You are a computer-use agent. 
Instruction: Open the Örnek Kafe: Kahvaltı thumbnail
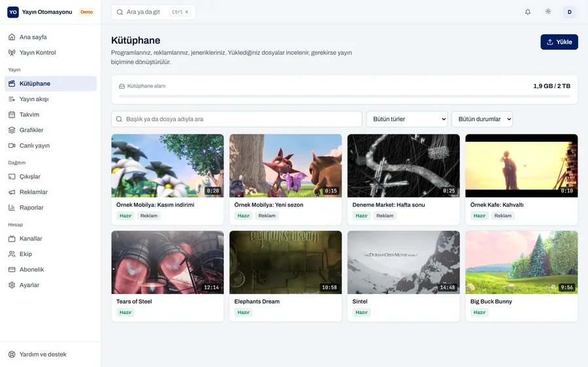click(x=521, y=166)
